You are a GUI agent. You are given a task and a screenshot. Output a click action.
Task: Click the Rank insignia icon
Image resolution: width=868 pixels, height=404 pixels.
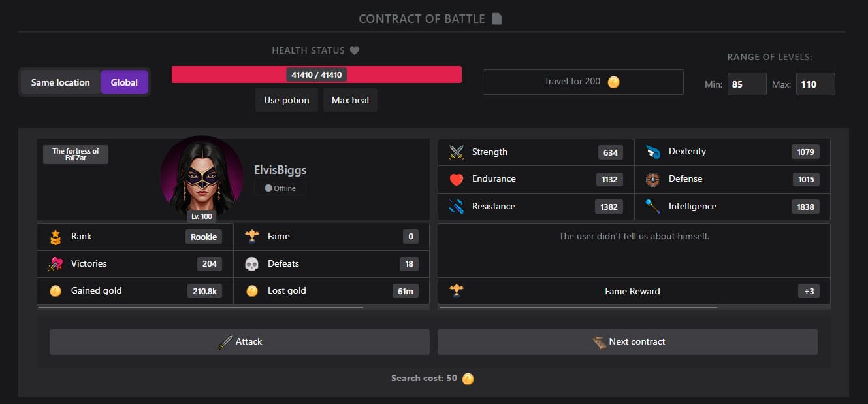(56, 237)
